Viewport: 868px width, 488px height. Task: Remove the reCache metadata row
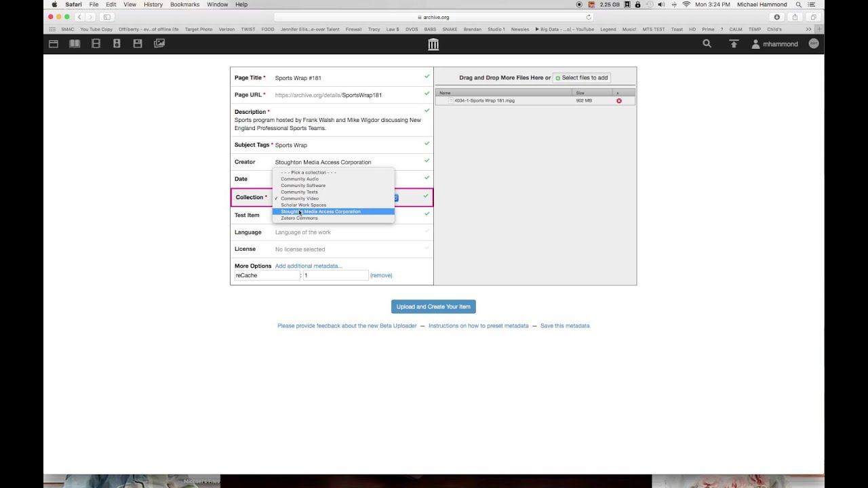[381, 275]
